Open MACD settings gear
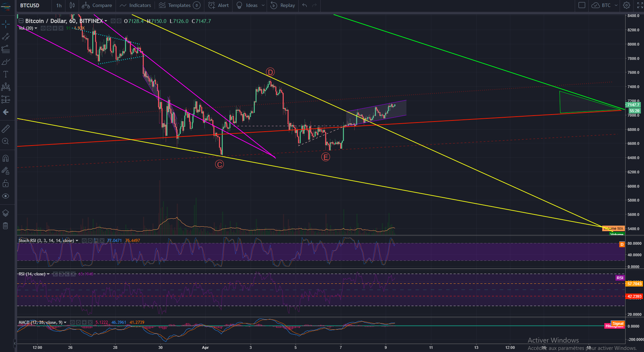This screenshot has height=352, width=644. 78,322
